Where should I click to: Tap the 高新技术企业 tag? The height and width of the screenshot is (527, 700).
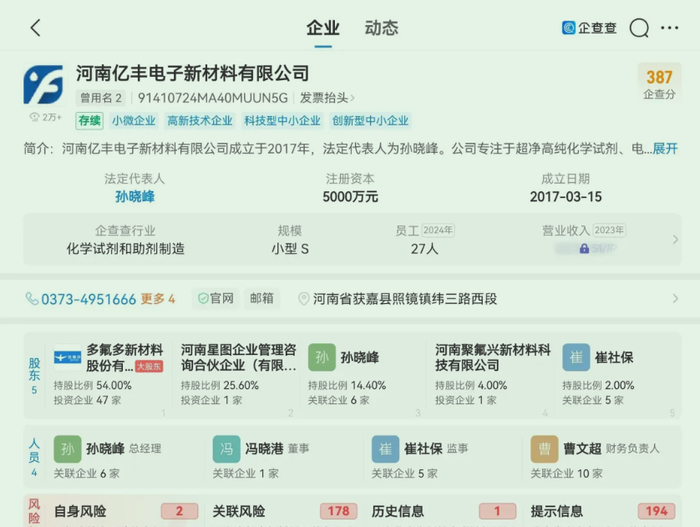coord(200,121)
